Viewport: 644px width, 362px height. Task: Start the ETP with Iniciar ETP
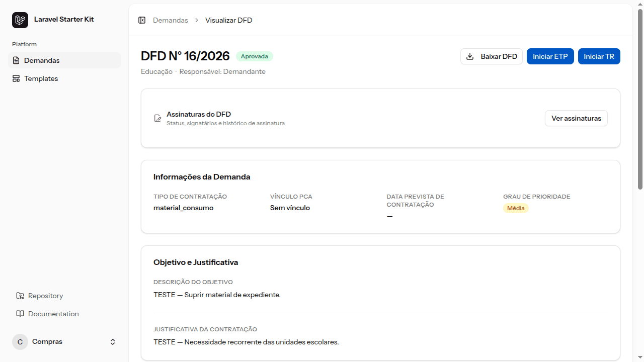550,56
